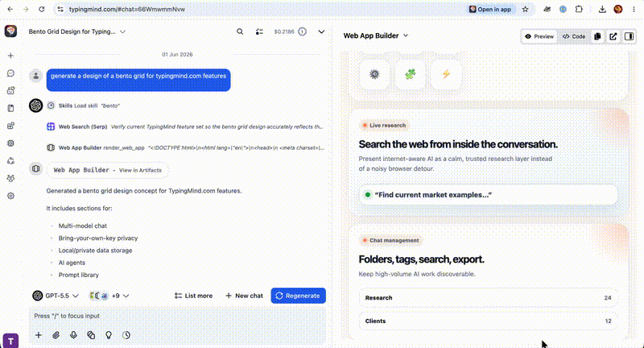644x348 pixels.
Task: Select the Clients folder row
Action: pyautogui.click(x=489, y=321)
